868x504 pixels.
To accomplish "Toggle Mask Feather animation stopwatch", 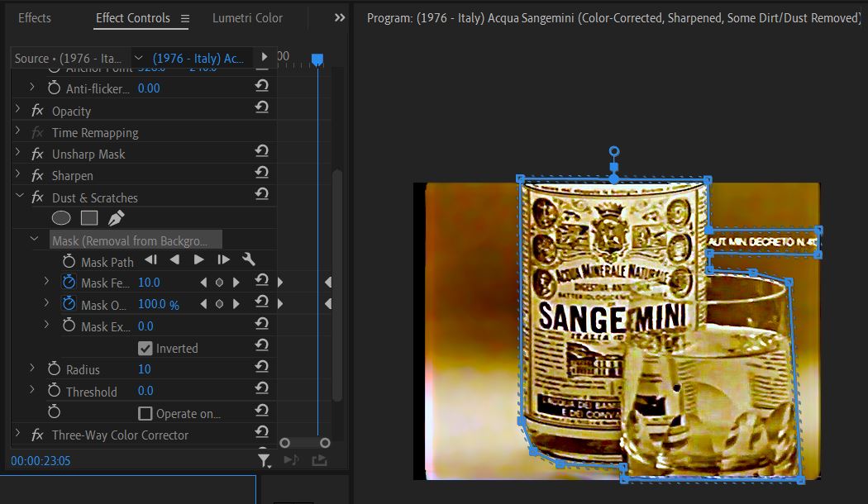I will (69, 282).
